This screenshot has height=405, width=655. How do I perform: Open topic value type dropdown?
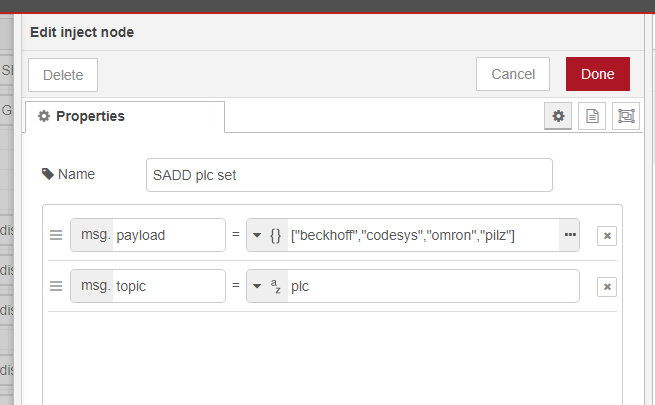[x=257, y=286]
